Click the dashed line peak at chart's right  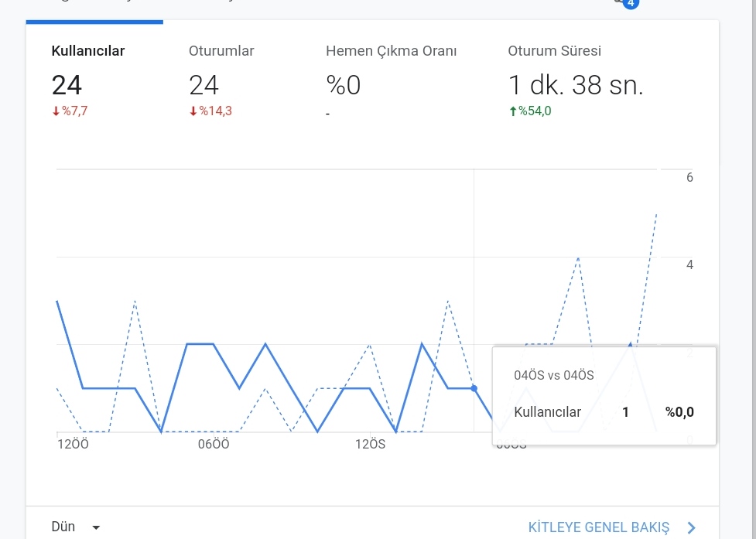tap(656, 214)
